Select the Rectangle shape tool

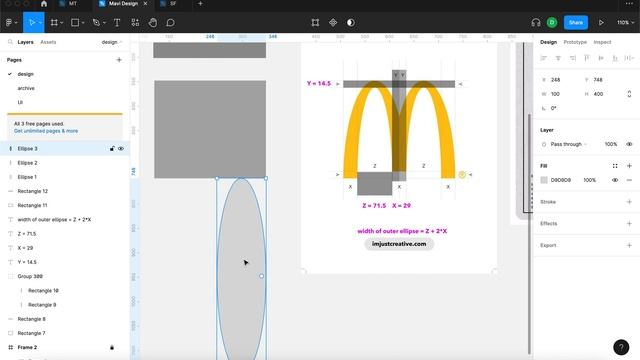pos(75,23)
